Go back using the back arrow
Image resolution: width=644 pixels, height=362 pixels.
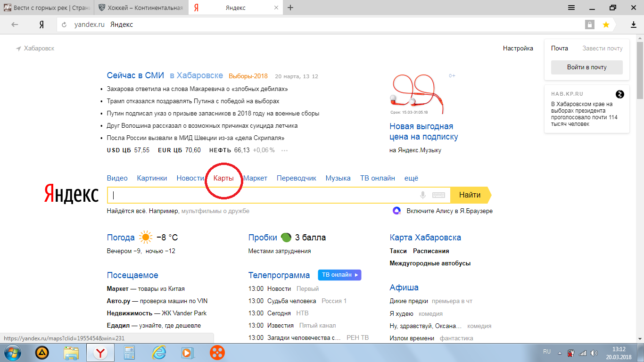pos(15,25)
